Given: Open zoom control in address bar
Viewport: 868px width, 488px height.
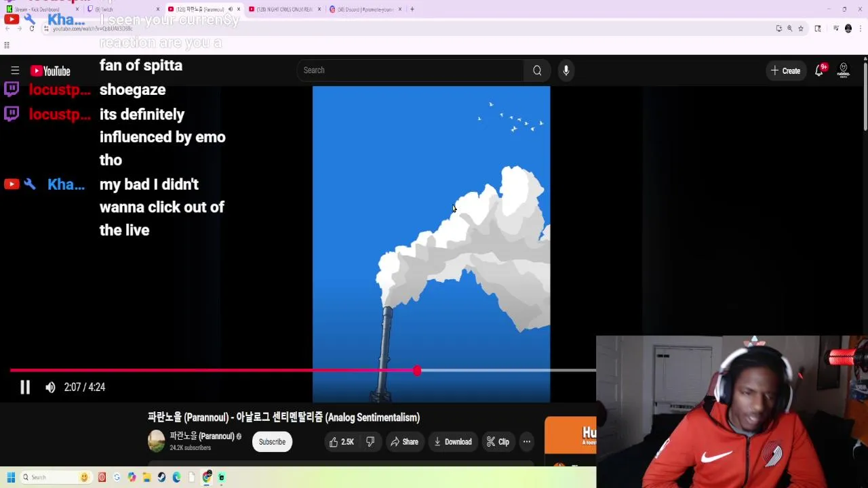Looking at the screenshot, I should pyautogui.click(x=789, y=28).
